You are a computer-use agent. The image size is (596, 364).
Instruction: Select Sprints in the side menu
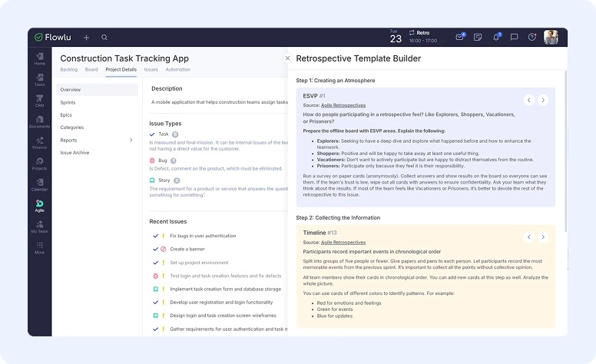point(68,103)
